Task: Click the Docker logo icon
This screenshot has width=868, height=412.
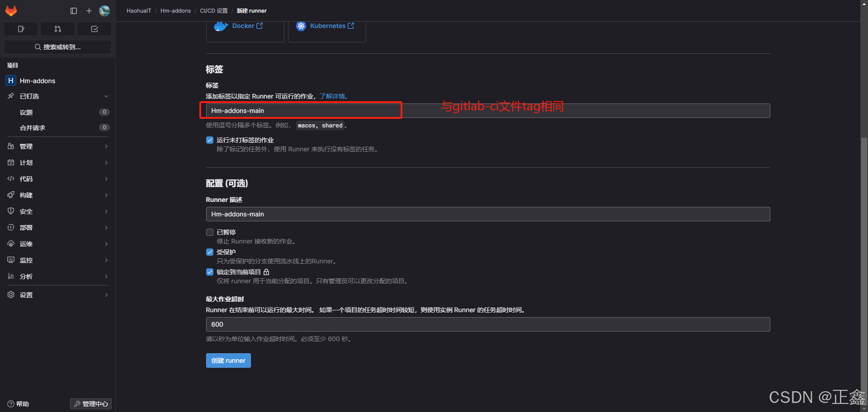Action: [221, 26]
